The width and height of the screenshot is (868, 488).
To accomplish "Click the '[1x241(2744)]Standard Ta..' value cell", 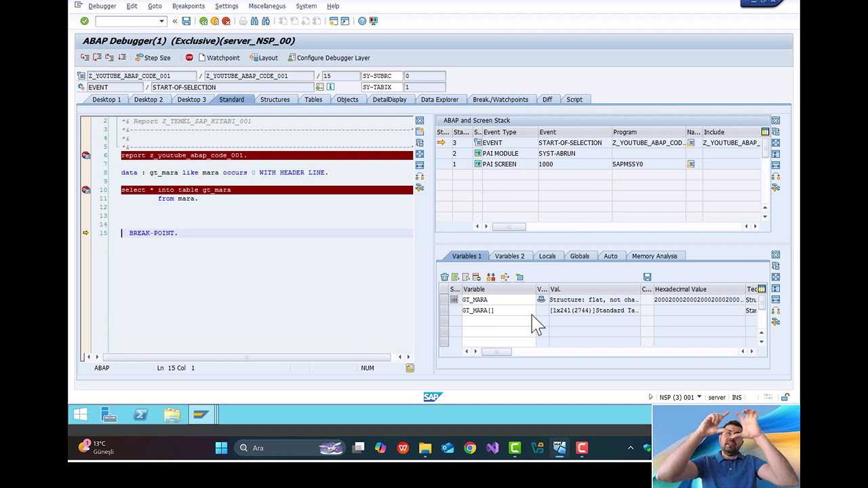I will [594, 310].
